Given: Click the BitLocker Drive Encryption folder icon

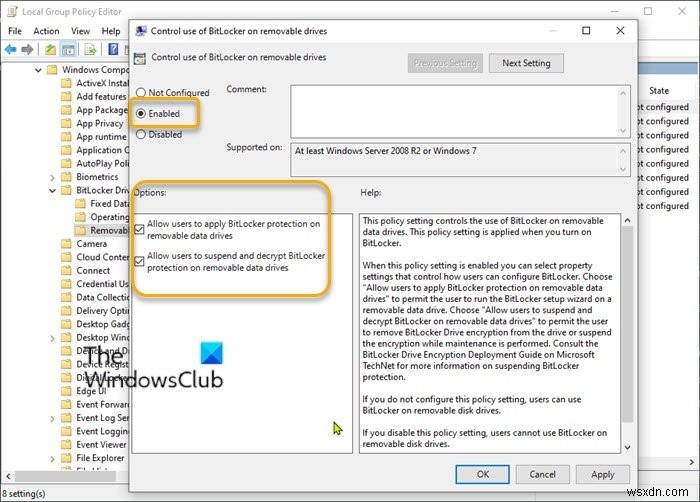Looking at the screenshot, I should pos(66,190).
